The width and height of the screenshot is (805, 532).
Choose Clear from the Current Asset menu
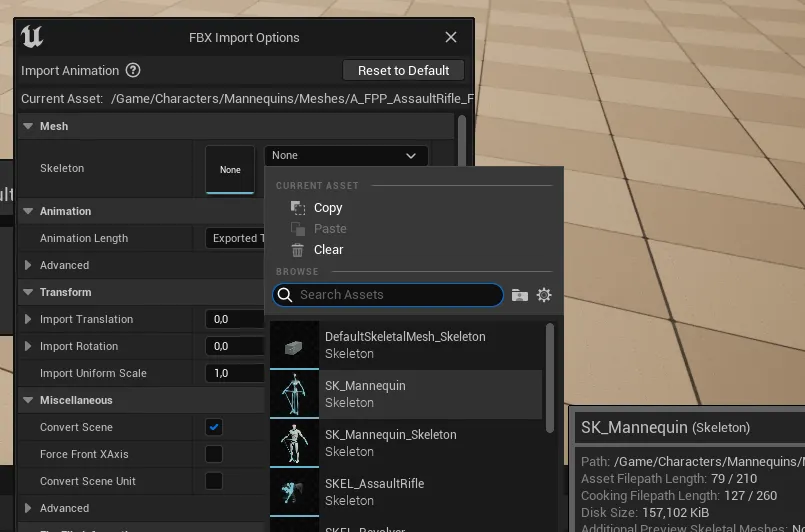(328, 250)
